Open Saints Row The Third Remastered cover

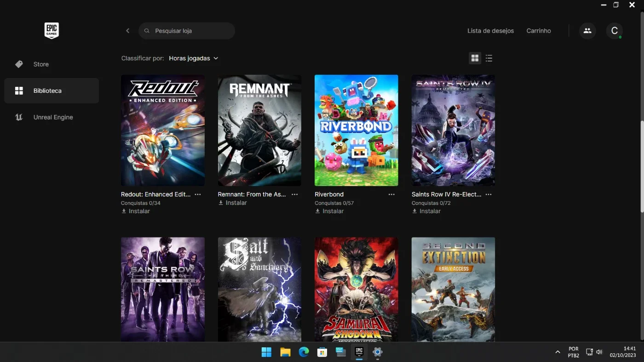163,289
